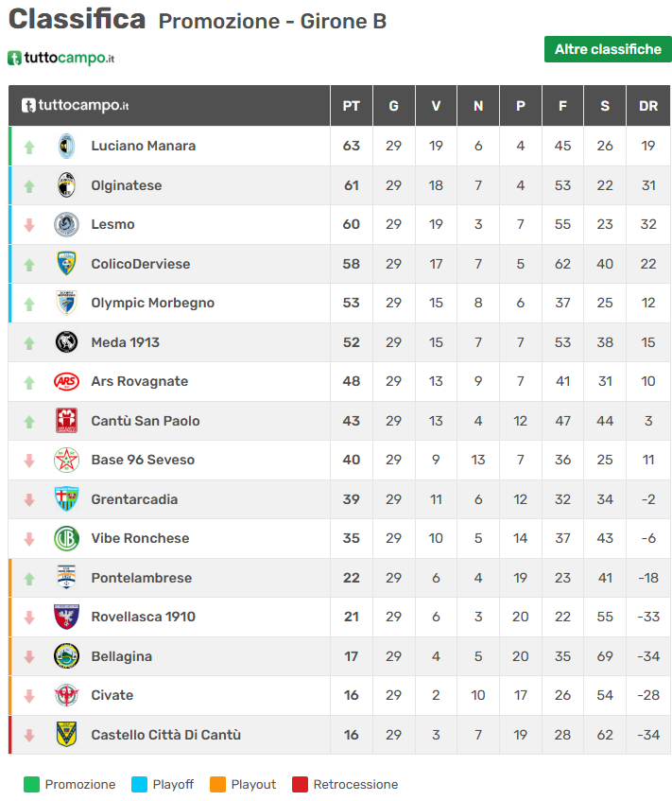Click the Luciano Manara team crest
672x801 pixels.
pos(66,146)
